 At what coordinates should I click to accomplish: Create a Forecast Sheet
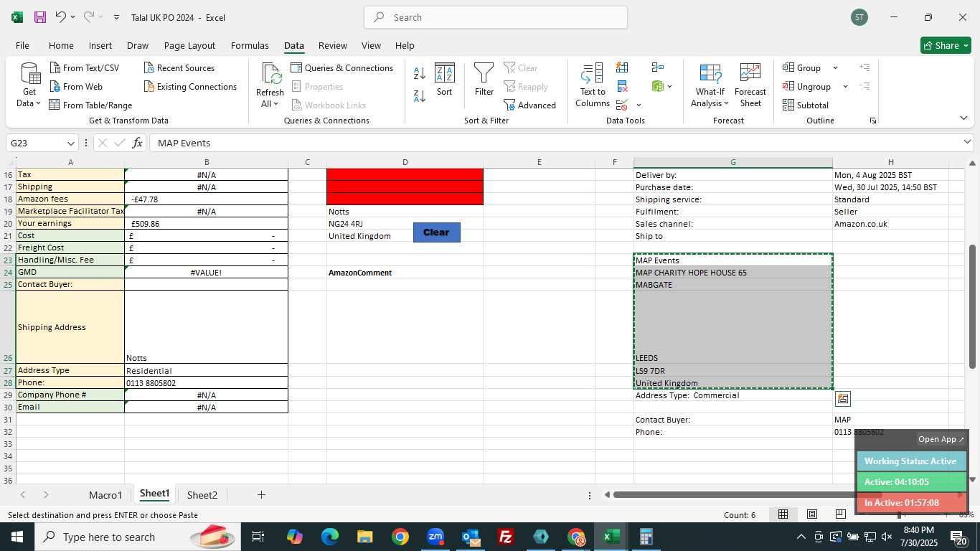click(750, 85)
